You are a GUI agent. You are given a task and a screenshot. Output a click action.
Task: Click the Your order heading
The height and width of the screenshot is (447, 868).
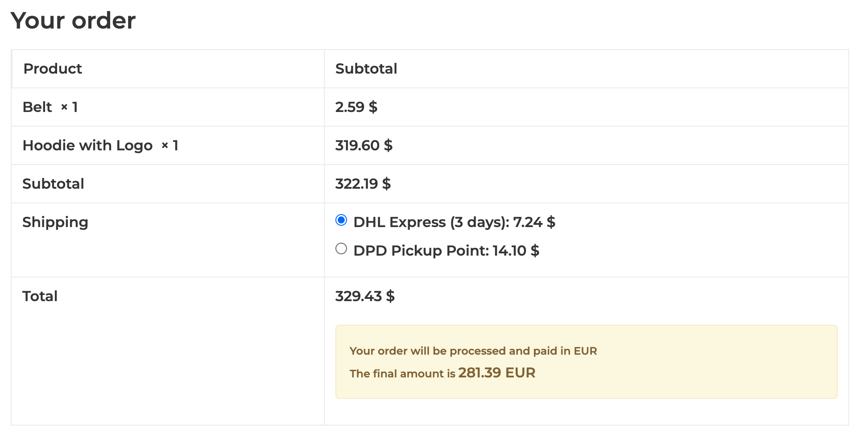(73, 21)
